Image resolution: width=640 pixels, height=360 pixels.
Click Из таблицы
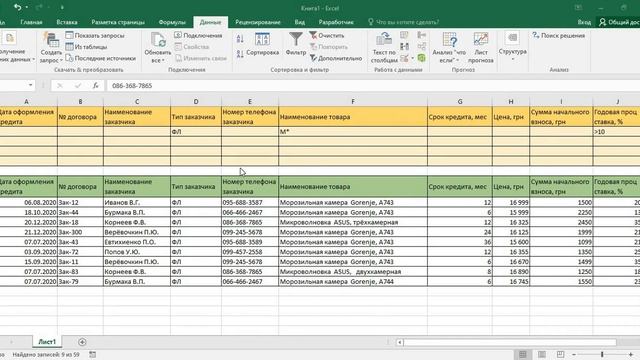(x=86, y=47)
